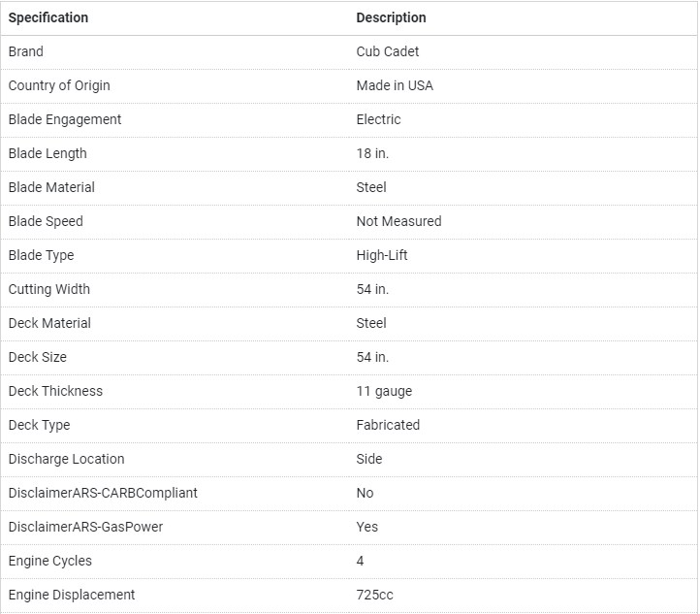700x614 pixels.
Task: Click the Specification column header
Action: coord(48,17)
